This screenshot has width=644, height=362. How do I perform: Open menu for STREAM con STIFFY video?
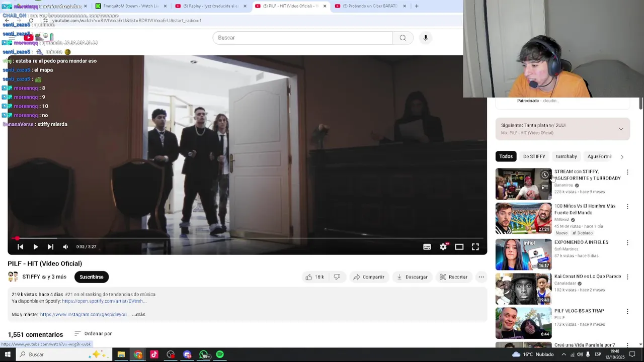(627, 172)
